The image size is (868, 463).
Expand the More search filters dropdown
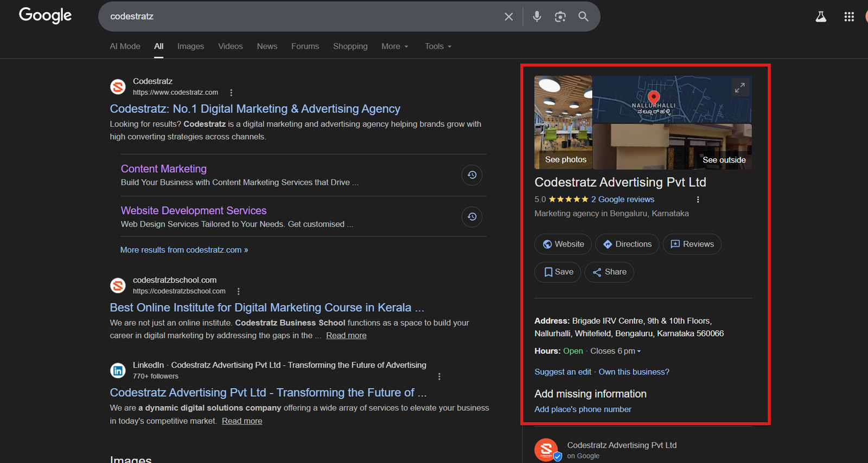coord(394,47)
